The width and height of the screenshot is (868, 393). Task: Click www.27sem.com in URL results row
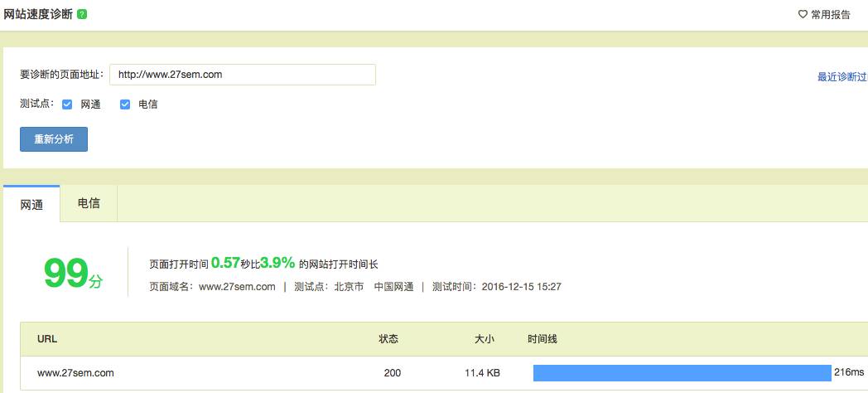click(x=75, y=373)
